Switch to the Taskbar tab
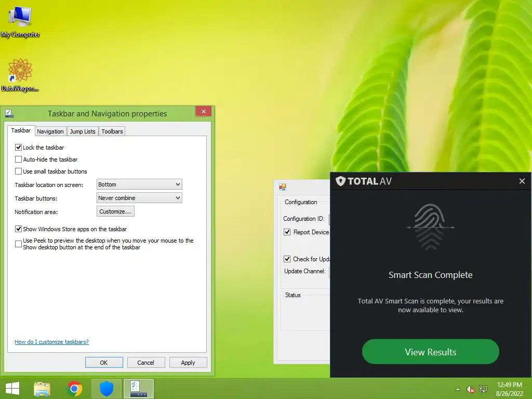 pyautogui.click(x=21, y=130)
